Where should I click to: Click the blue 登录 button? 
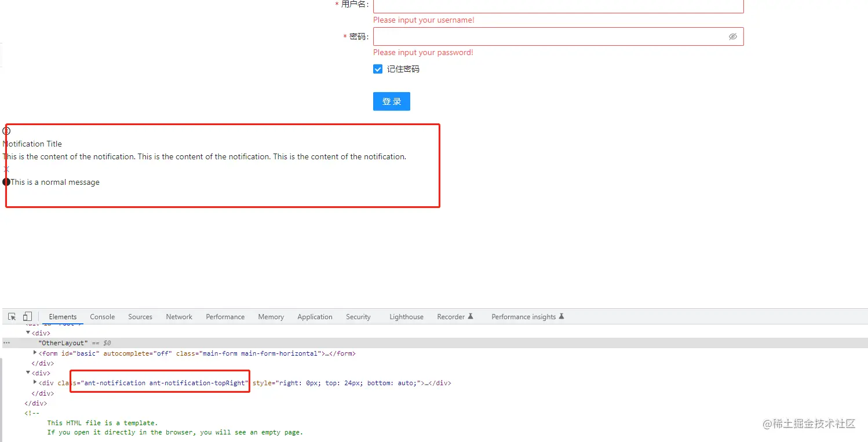392,101
